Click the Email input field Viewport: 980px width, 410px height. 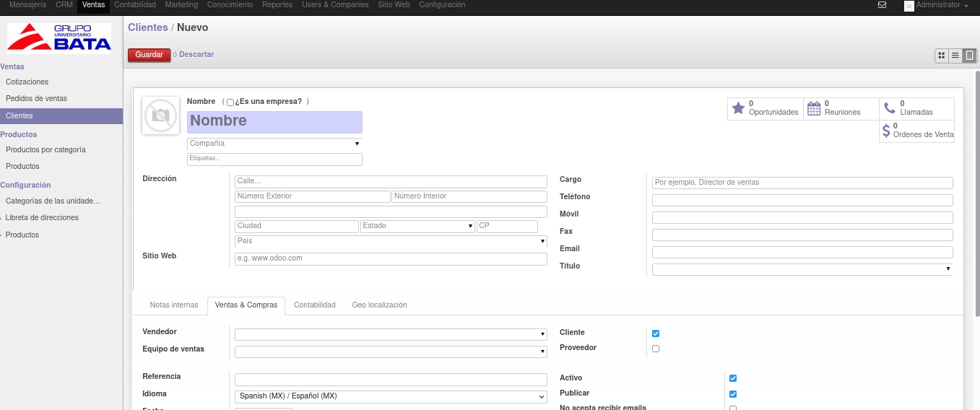(802, 252)
